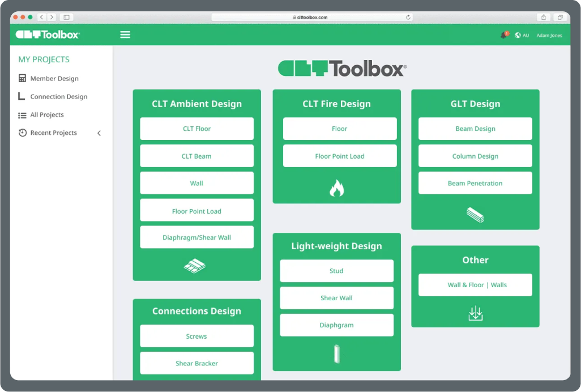Collapse the sidebar with the chevron arrow
This screenshot has height=392, width=581.
99,133
